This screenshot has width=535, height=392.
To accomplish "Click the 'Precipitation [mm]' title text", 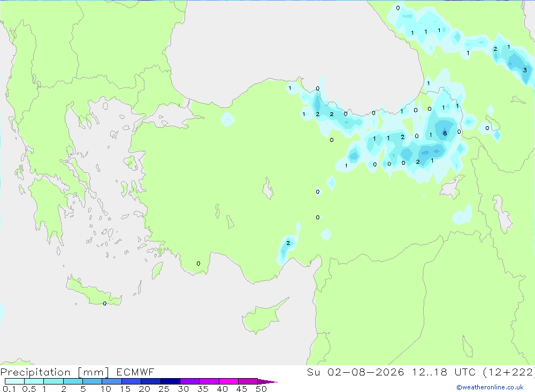I will (55, 372).
